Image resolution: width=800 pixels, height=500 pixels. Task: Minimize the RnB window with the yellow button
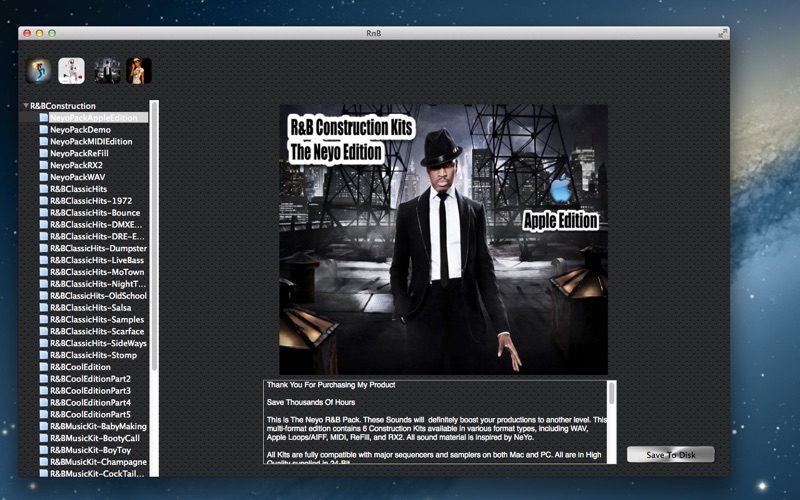39,33
